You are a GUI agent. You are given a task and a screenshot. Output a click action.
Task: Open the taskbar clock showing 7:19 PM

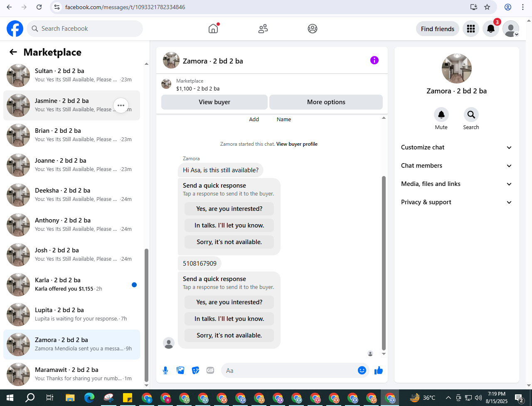pyautogui.click(x=497, y=398)
